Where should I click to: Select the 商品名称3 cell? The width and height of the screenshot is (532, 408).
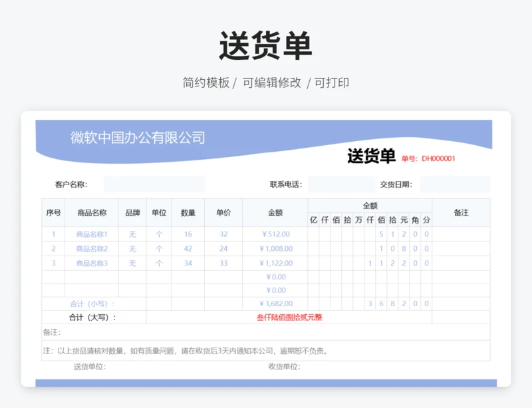(92, 264)
